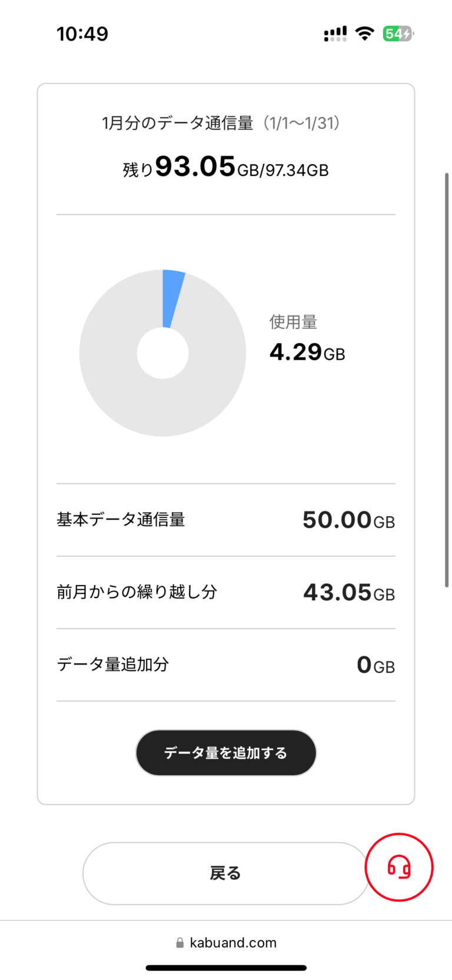This screenshot has height=980, width=452.
Task: Tap the Wi-Fi status icon
Action: [365, 34]
